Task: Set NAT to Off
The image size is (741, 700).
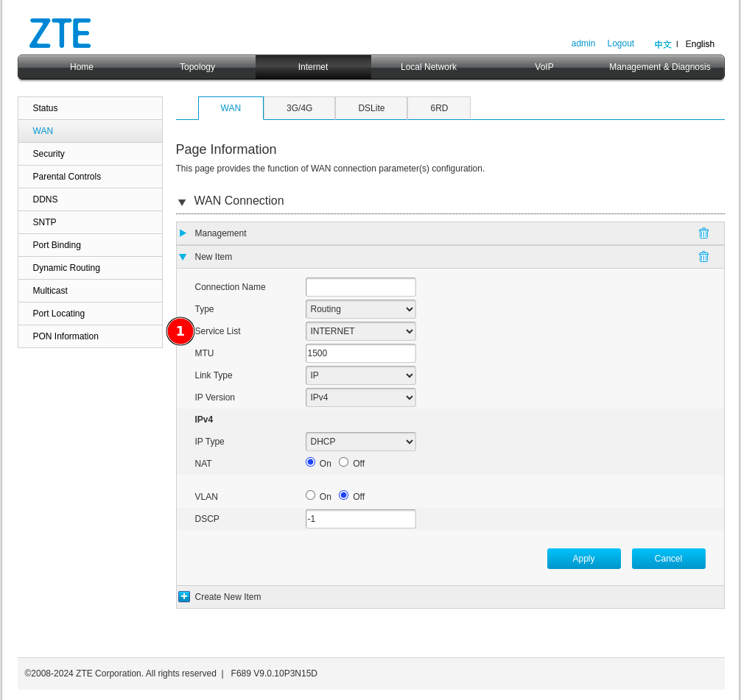Action: pos(344,462)
